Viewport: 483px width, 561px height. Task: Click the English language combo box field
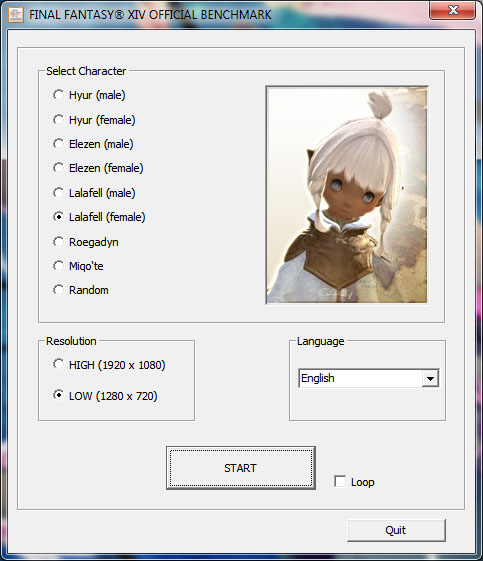pos(369,378)
